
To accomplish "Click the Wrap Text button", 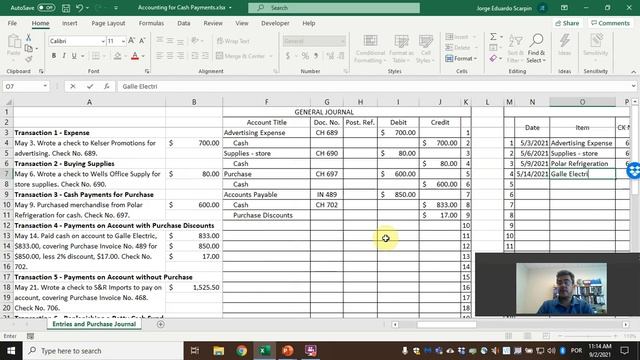I will [x=233, y=41].
